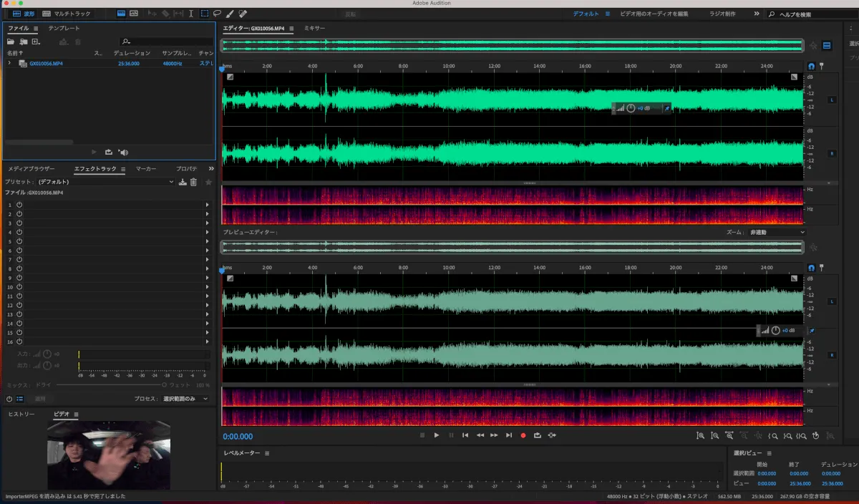Toggle power for effect slot 1
This screenshot has width=859, height=504.
[19, 205]
